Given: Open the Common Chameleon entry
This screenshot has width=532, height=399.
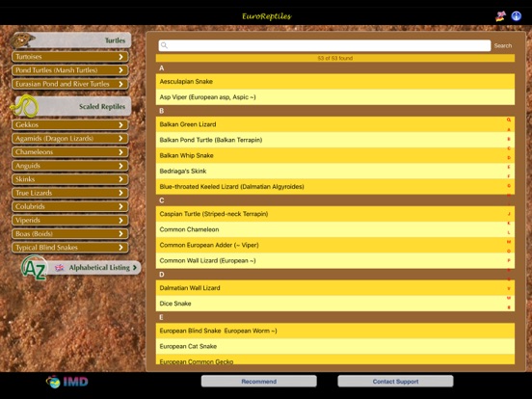Looking at the screenshot, I should click(x=335, y=229).
